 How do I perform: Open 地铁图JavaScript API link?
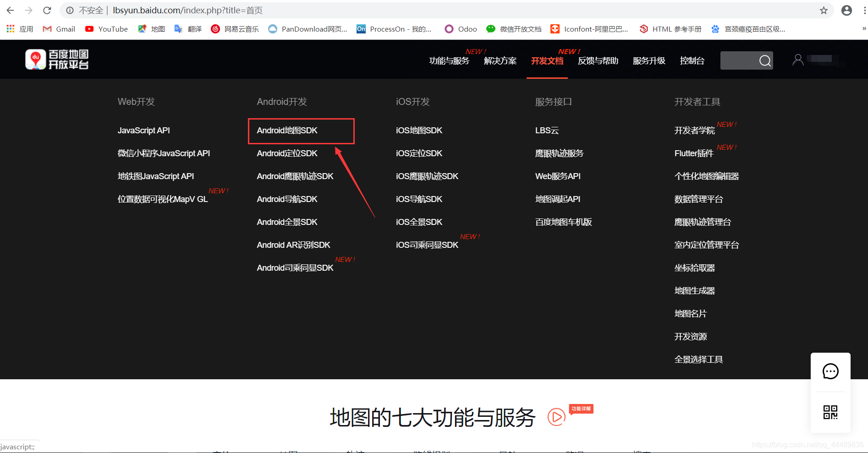(x=156, y=176)
